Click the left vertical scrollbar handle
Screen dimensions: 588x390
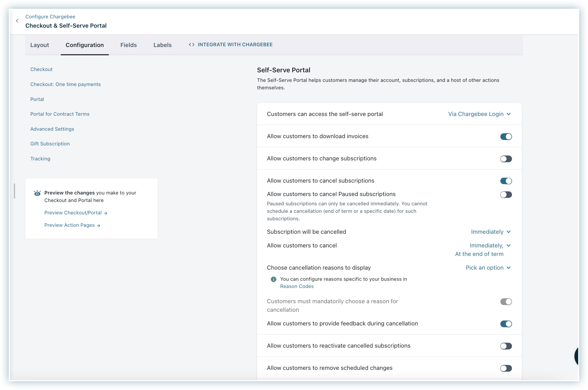coord(14,191)
